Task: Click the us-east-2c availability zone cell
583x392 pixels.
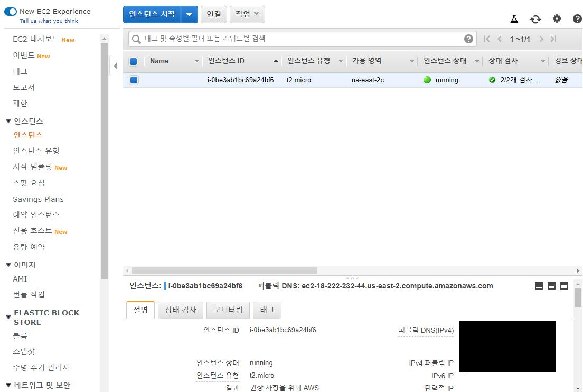Action: [x=368, y=80]
